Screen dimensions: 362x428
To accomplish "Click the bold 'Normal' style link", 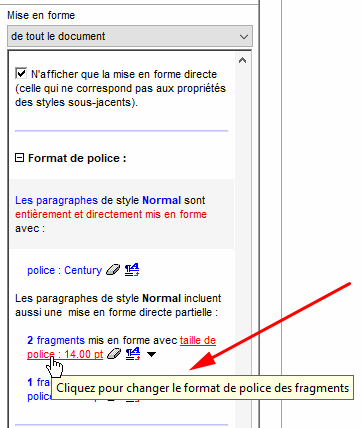I will coord(161,200).
